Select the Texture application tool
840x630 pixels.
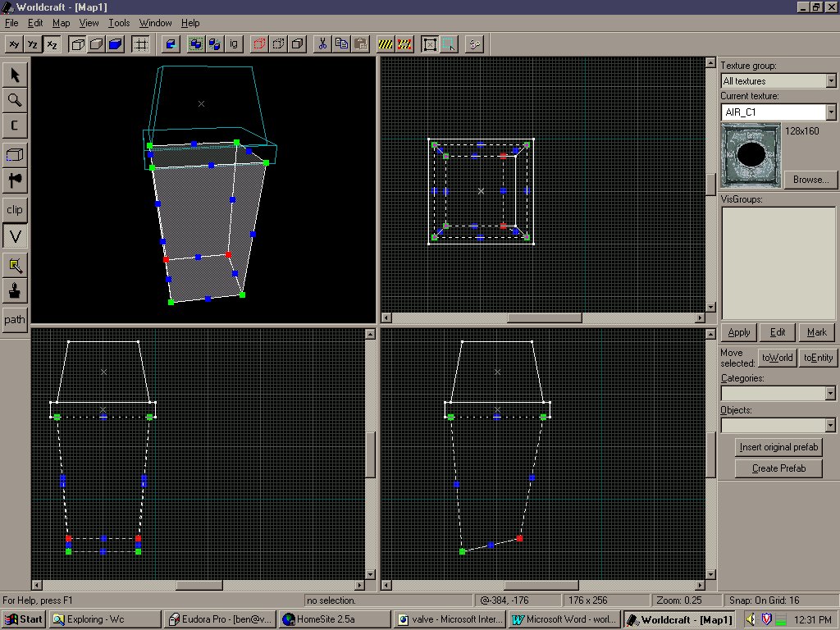[15, 265]
